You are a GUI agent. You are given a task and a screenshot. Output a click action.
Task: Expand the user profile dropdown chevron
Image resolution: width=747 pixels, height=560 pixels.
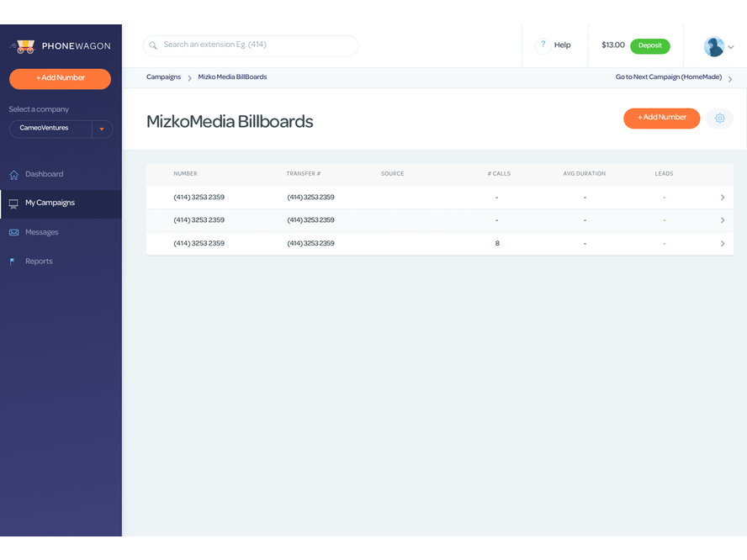[x=731, y=47]
